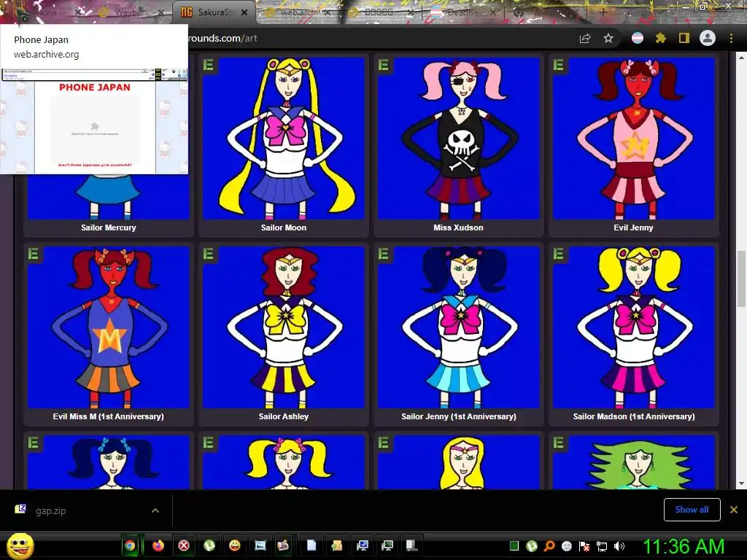Open uTorrent from the taskbar
Viewport: 747px width, 560px height.
(209, 545)
